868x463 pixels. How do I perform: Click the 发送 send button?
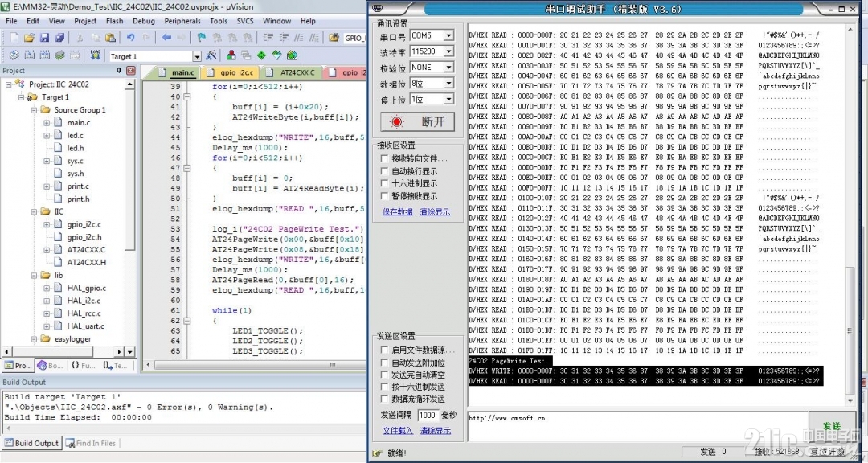(x=832, y=426)
